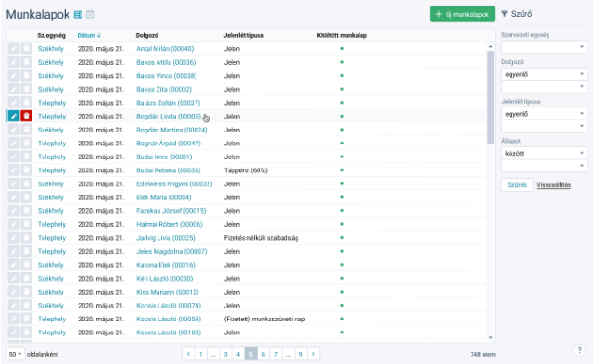
Task: Click the help question mark icon
Action: 579,350
